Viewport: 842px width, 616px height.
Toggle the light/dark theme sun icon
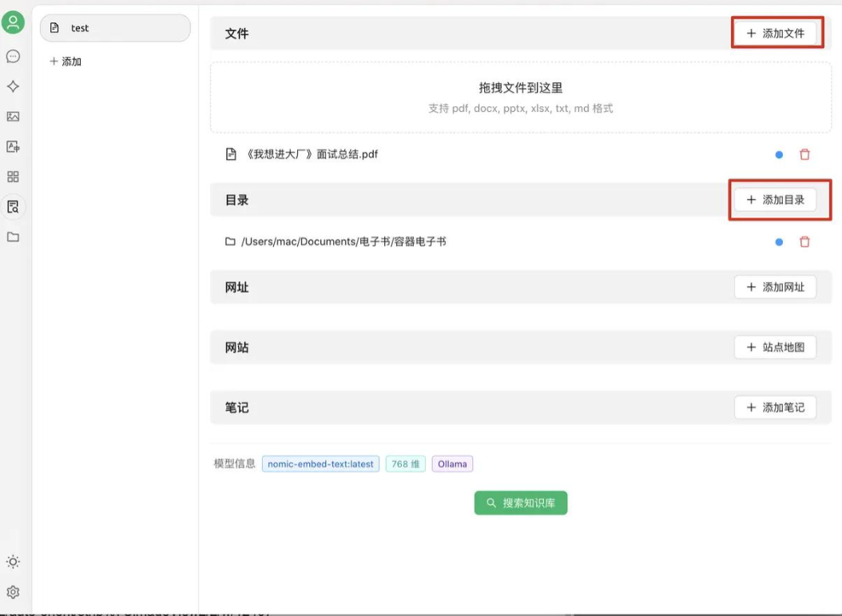tap(13, 562)
